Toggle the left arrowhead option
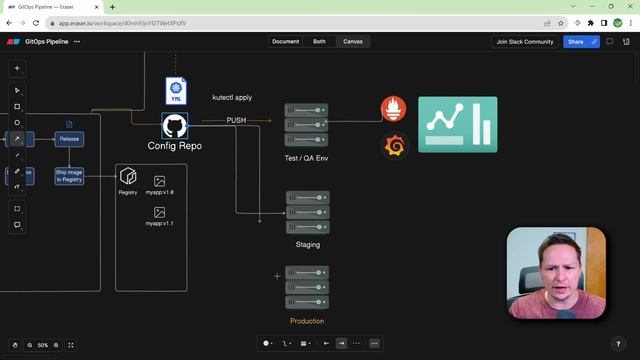 pyautogui.click(x=326, y=344)
